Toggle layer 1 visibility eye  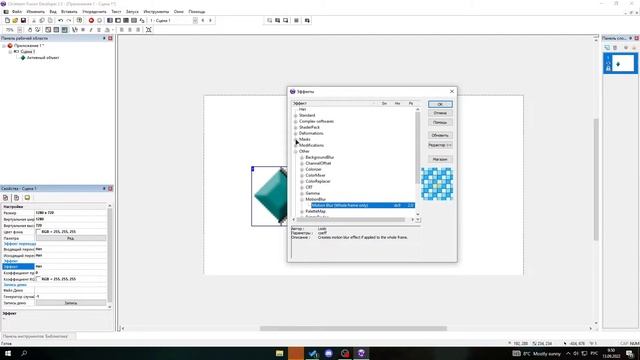[608, 63]
